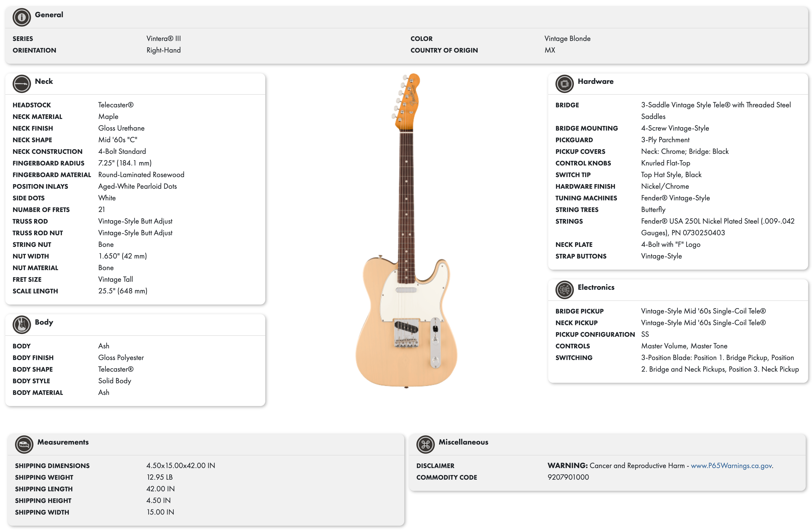Click the Vintage Blonde color value
812x532 pixels.
click(567, 39)
